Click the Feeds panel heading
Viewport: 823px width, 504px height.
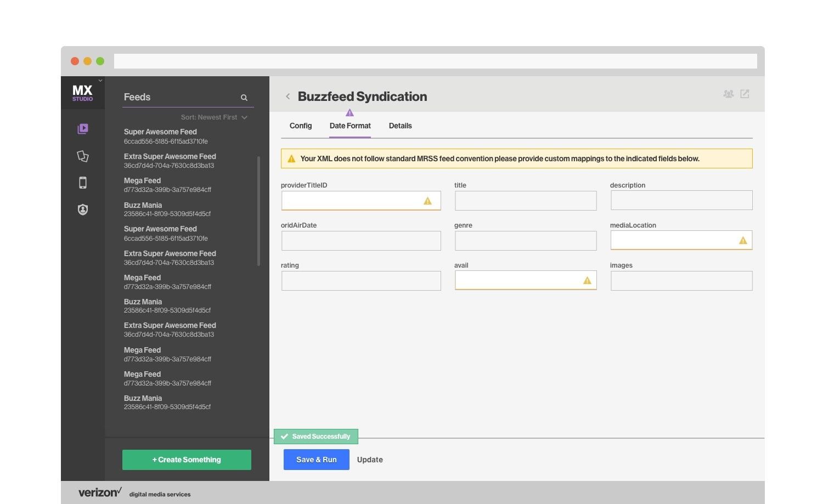137,97
